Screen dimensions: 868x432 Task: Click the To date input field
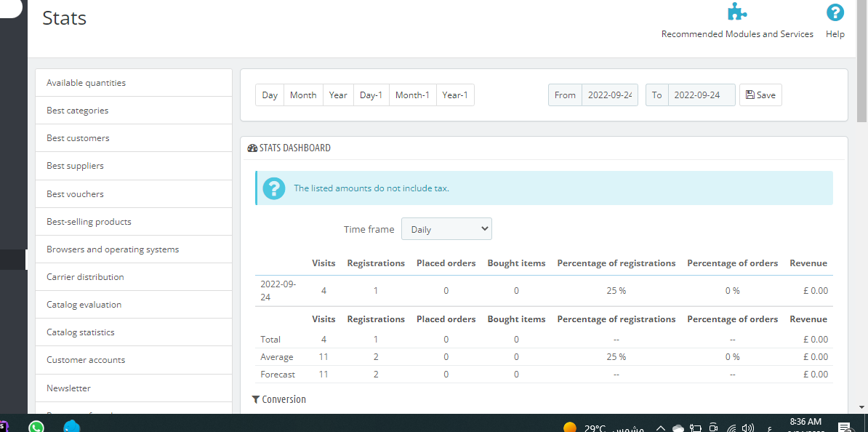[702, 95]
